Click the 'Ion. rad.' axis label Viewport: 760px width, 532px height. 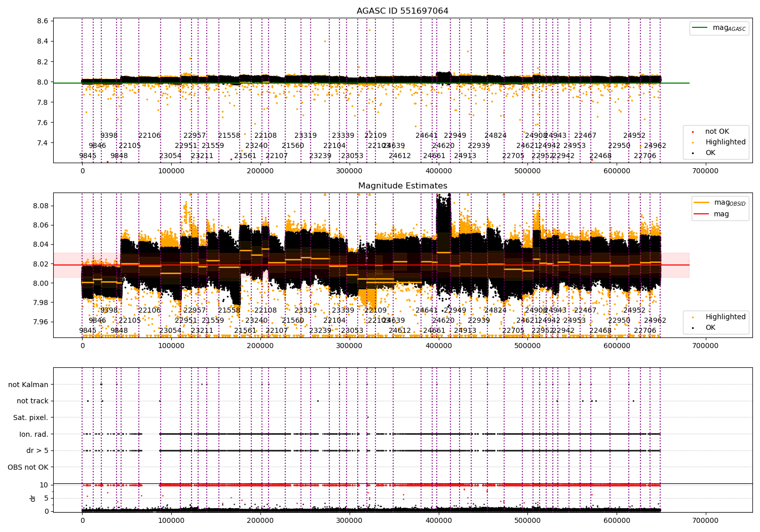(34, 434)
